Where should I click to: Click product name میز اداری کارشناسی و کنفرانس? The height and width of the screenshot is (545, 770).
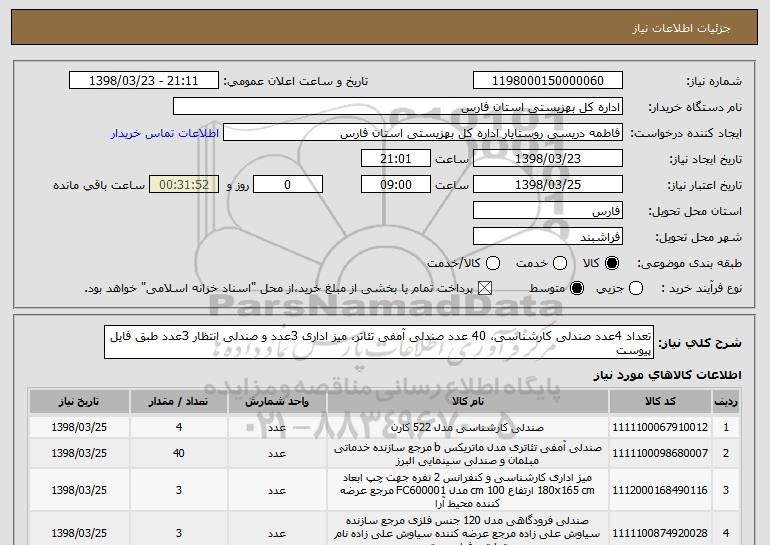point(468,490)
